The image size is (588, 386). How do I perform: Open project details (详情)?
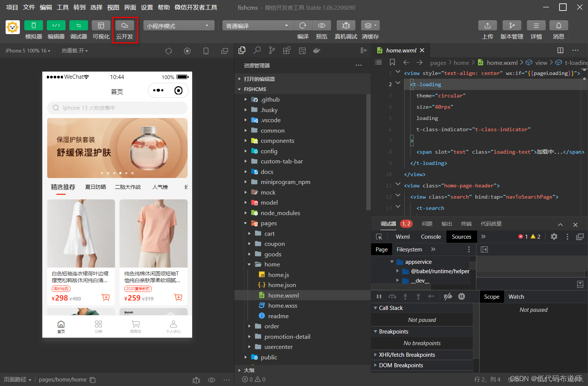pos(536,25)
